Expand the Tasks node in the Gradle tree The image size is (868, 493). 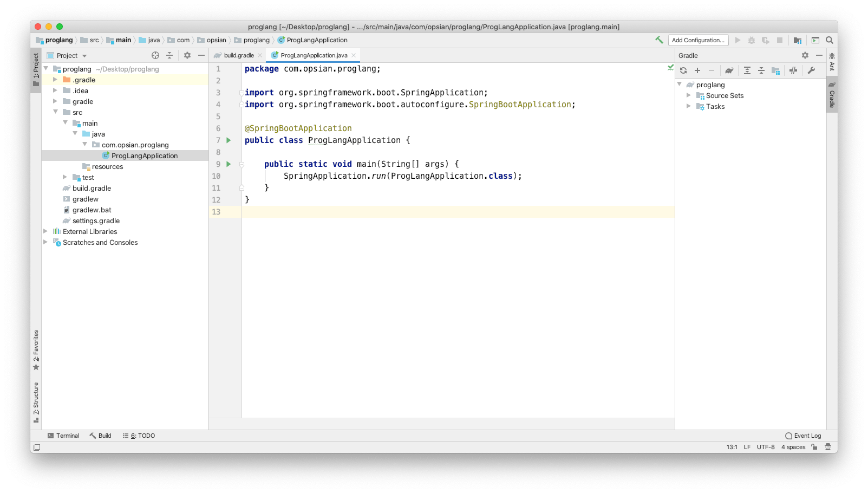[x=688, y=106]
